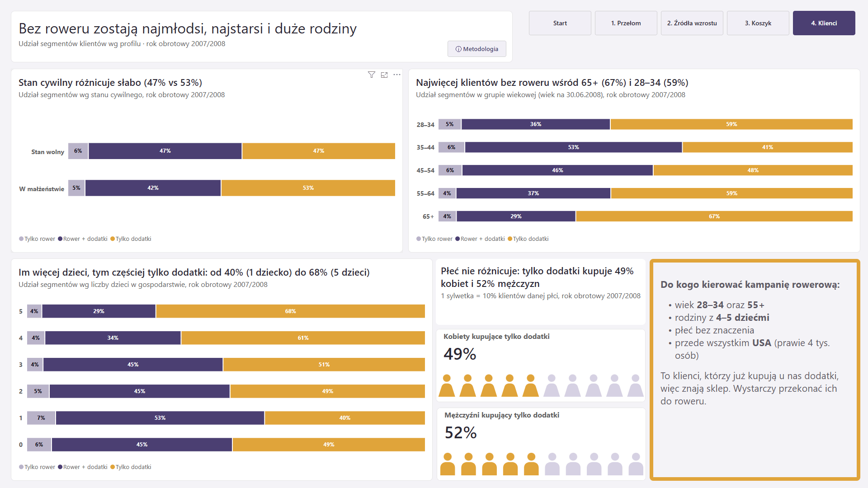Select the 53% bar for 1 child
This screenshot has width=868, height=488.
point(160,418)
